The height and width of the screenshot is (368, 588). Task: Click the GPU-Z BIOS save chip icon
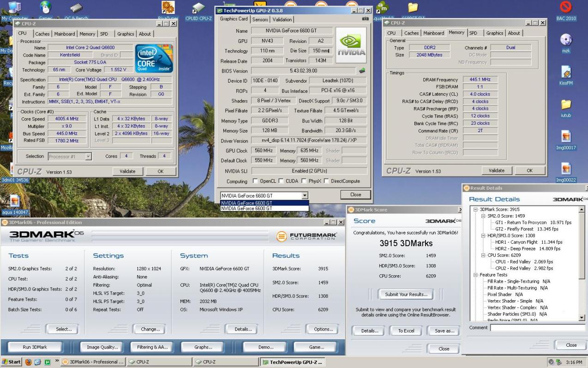tap(362, 71)
